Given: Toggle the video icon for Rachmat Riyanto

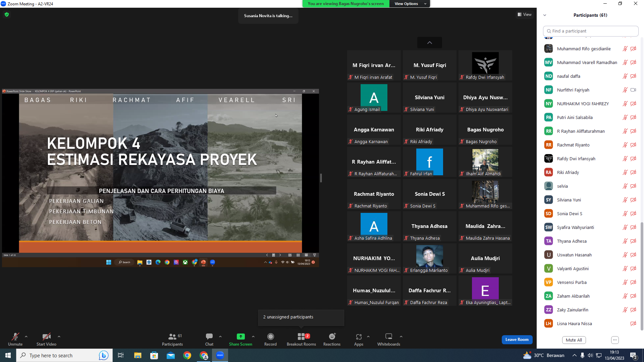Looking at the screenshot, I should (x=633, y=145).
